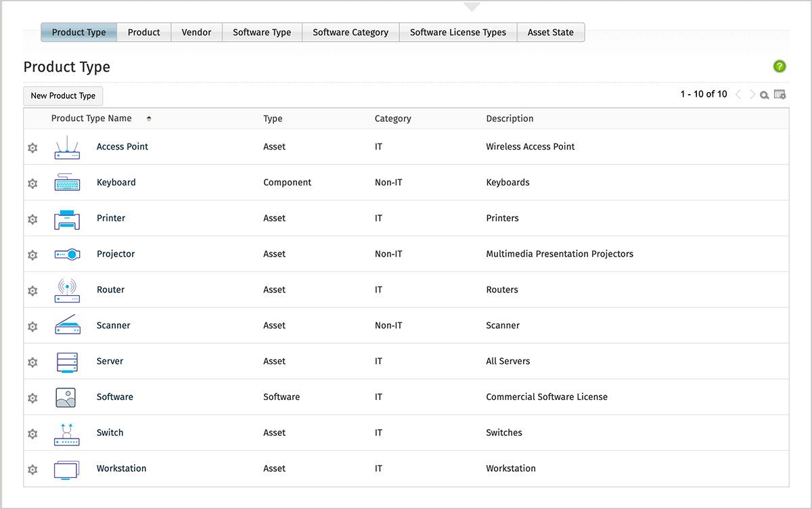Screen dimensions: 812x509
Task: Toggle sorting on Product Type Name column
Action: pos(148,118)
